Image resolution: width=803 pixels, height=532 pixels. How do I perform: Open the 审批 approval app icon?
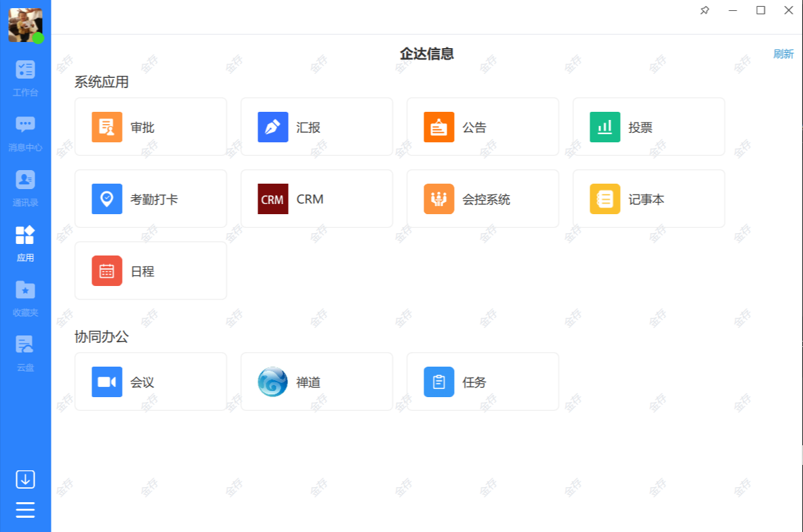[107, 127]
